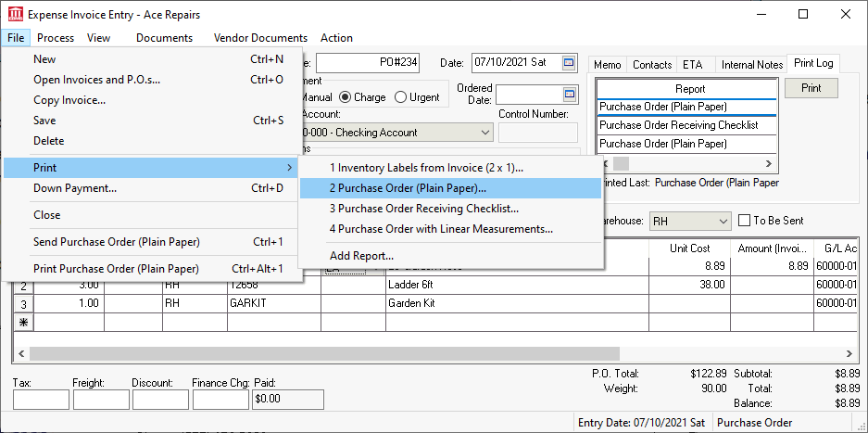Click the line items horizontal scrollbar thumb
Image resolution: width=868 pixels, height=433 pixels.
324,353
